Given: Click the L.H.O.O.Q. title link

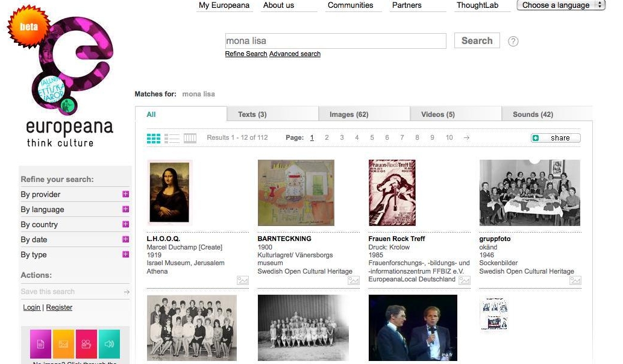Looking at the screenshot, I should tap(163, 239).
